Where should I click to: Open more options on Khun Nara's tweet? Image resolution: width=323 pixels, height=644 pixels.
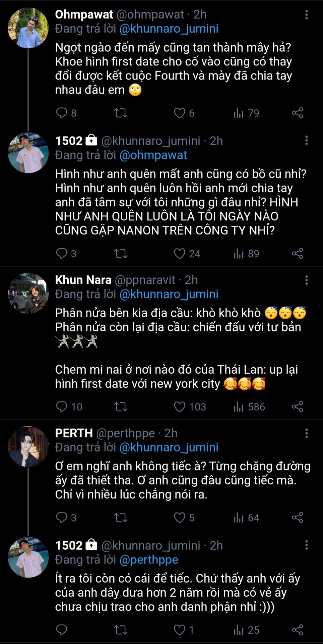306,280
